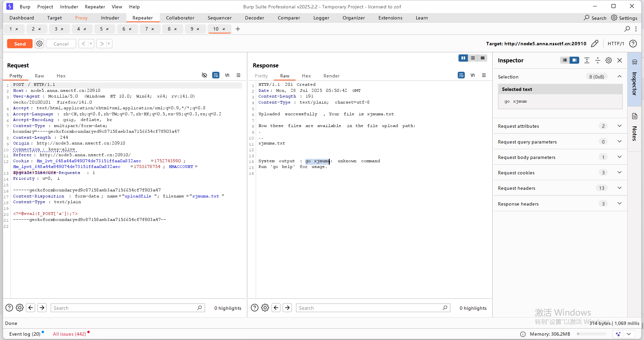Viewport: 644px width, 340px height.
Task: Jump to next Request search match
Action: pos(42,307)
